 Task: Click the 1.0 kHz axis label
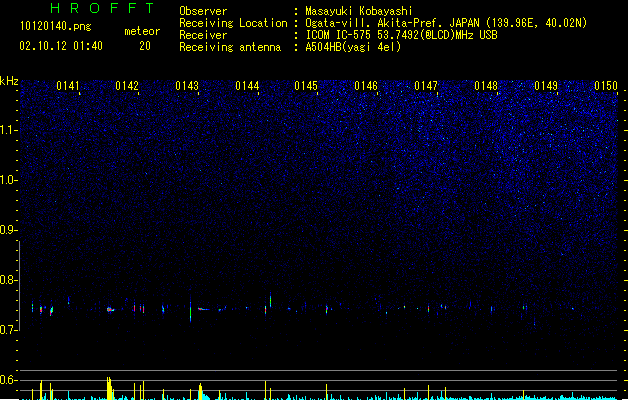(8, 180)
